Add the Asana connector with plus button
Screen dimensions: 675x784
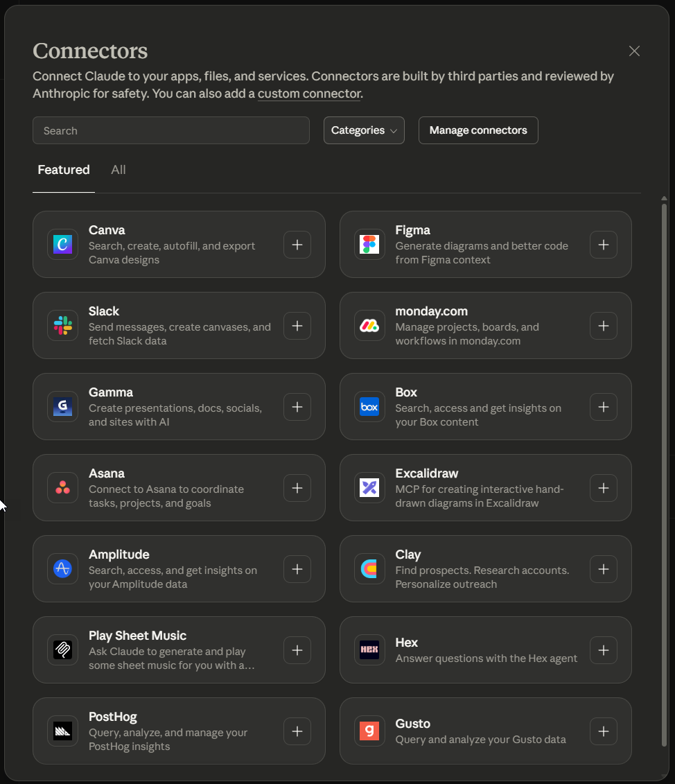point(297,488)
